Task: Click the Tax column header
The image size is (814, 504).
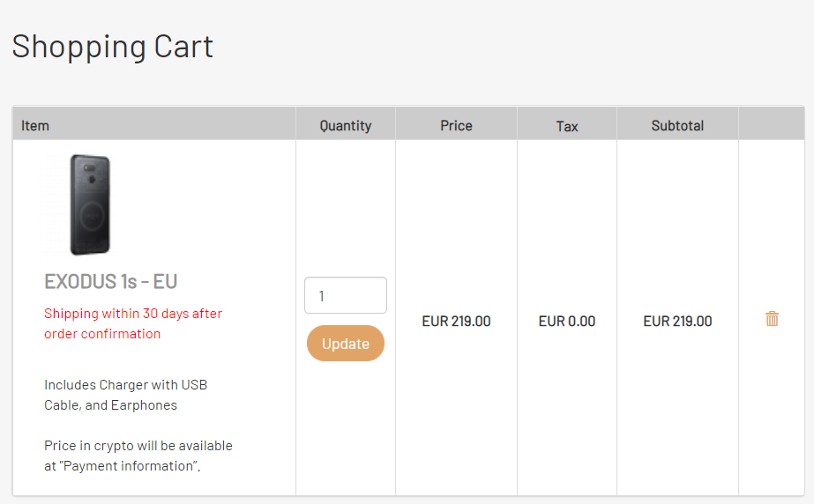Action: pos(567,126)
